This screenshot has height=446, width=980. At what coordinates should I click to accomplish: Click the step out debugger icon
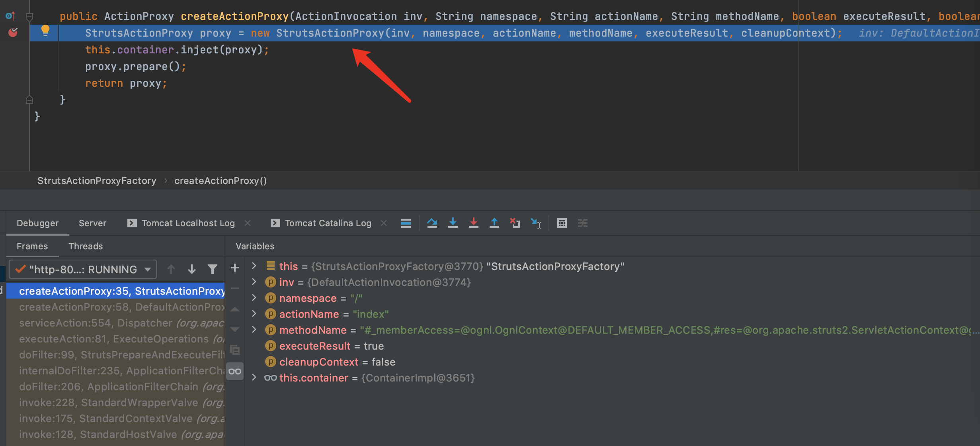(x=494, y=223)
